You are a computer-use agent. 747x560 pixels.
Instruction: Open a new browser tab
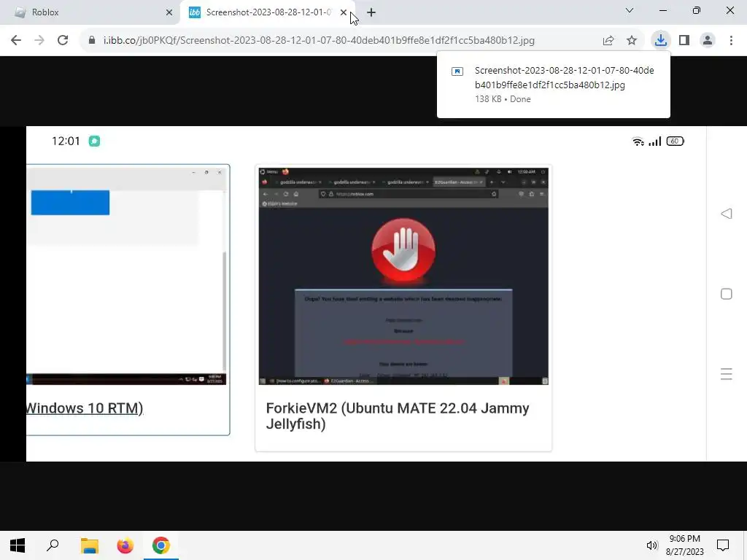click(371, 12)
